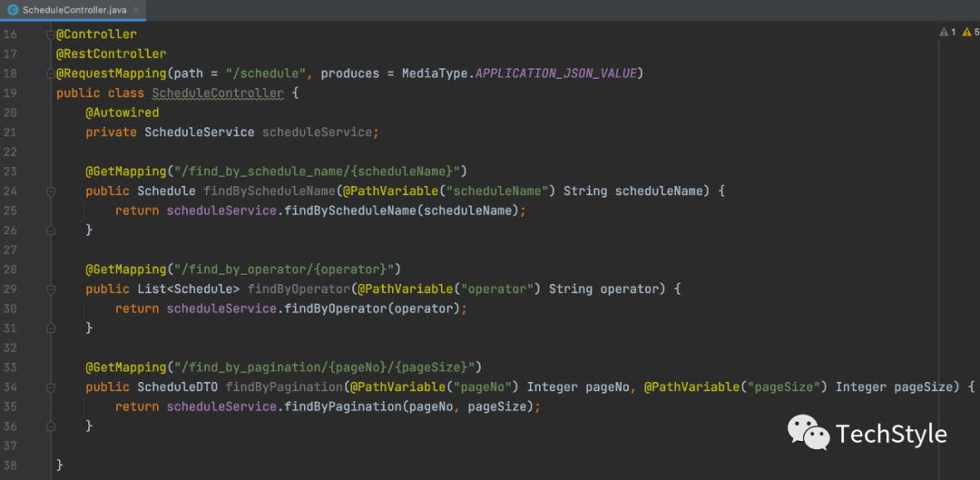Image resolution: width=980 pixels, height=480 pixels.
Task: Fold findByScheduleName method at line 24
Action: 51,191
